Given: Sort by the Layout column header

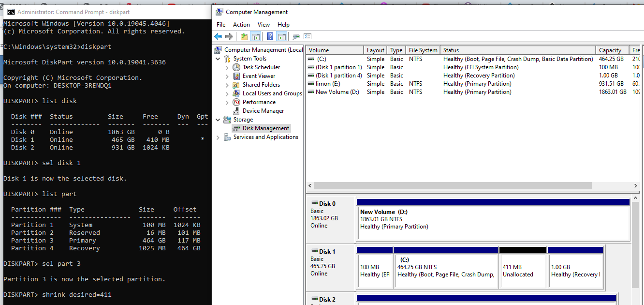Looking at the screenshot, I should (x=376, y=50).
